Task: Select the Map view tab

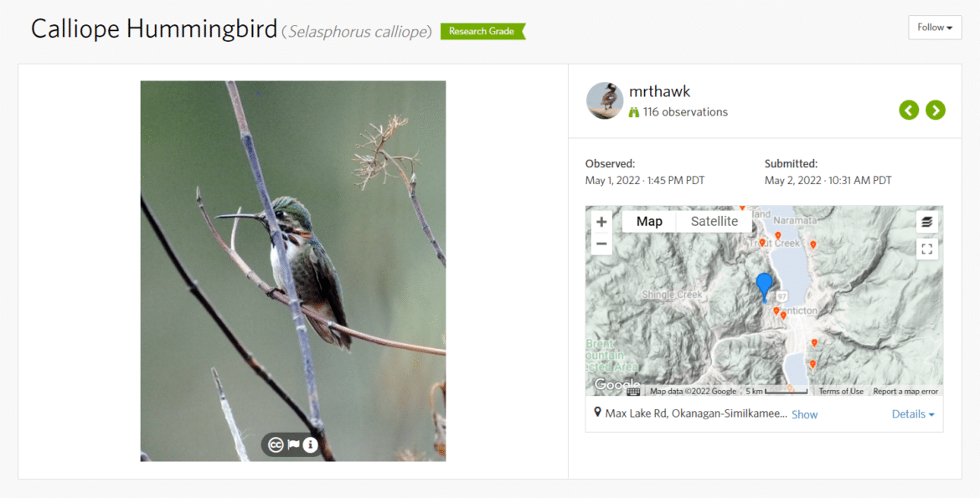Action: pyautogui.click(x=649, y=221)
